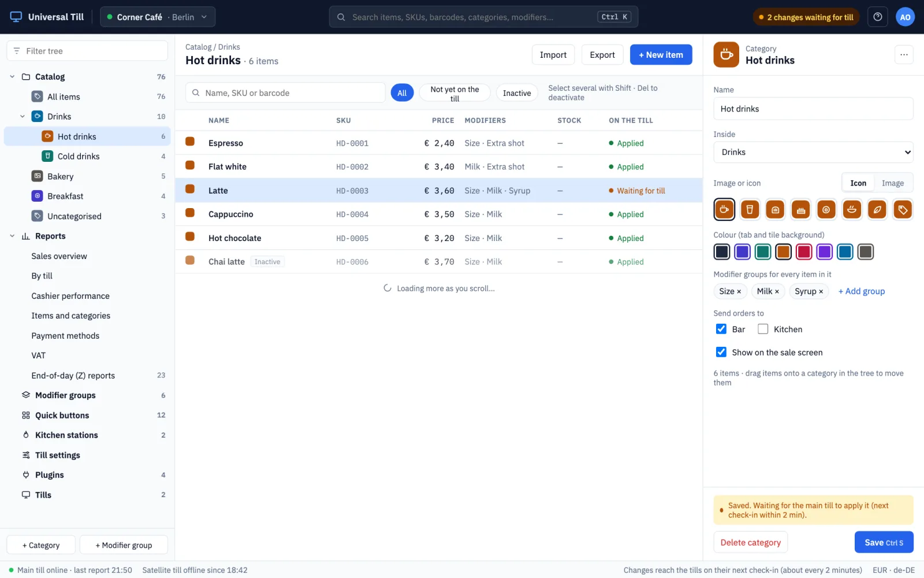Choose the price tag category icon
The image size is (924, 578).
coord(903,209)
